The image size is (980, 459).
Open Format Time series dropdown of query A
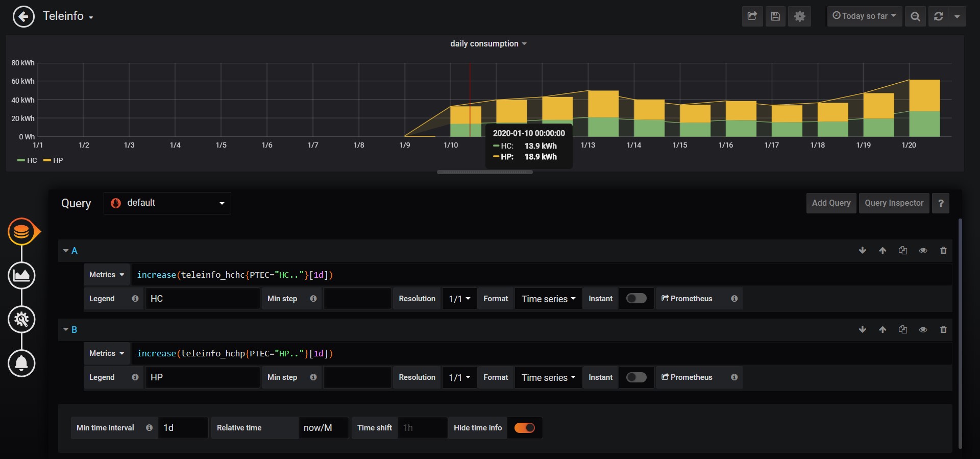click(548, 299)
